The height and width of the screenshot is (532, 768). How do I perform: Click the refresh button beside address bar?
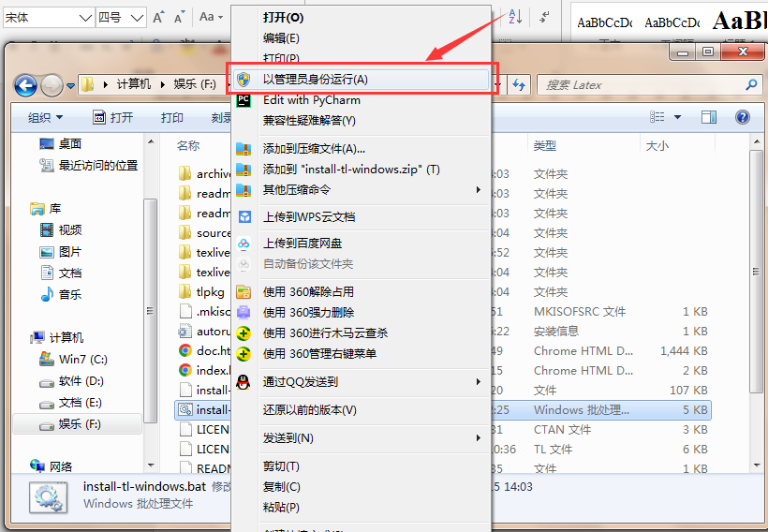519,85
